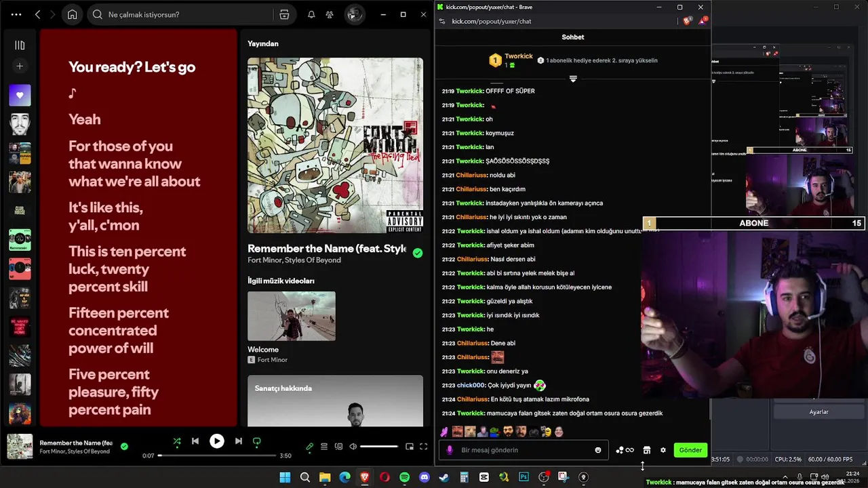The height and width of the screenshot is (488, 868).
Task: Select first purple emote in quick emotes
Action: [x=444, y=431]
